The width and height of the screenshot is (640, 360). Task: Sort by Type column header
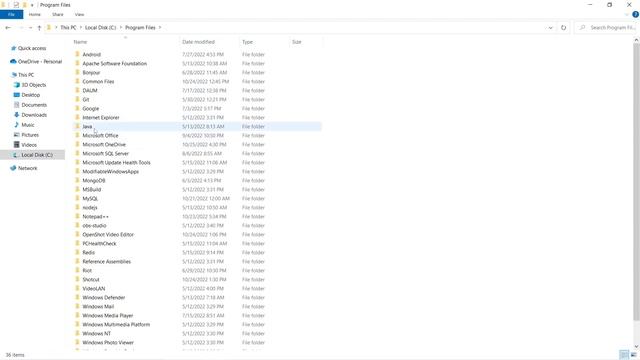tap(247, 42)
